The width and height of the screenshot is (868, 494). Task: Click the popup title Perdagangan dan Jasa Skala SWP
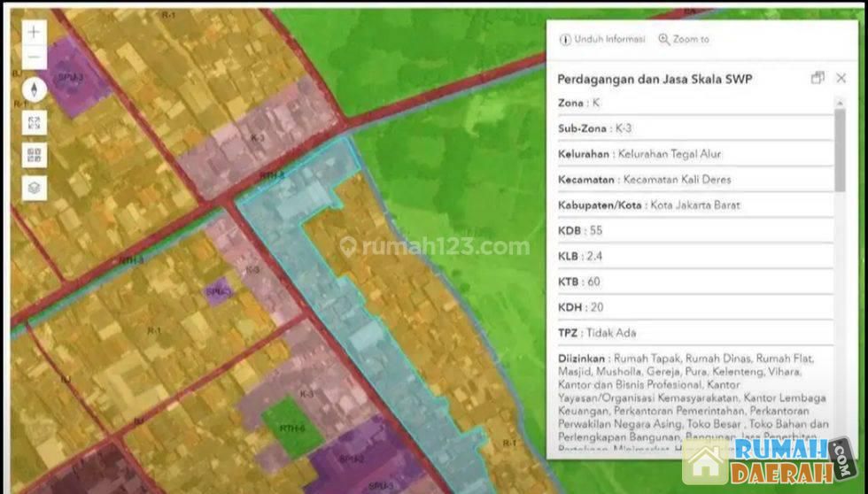point(655,79)
